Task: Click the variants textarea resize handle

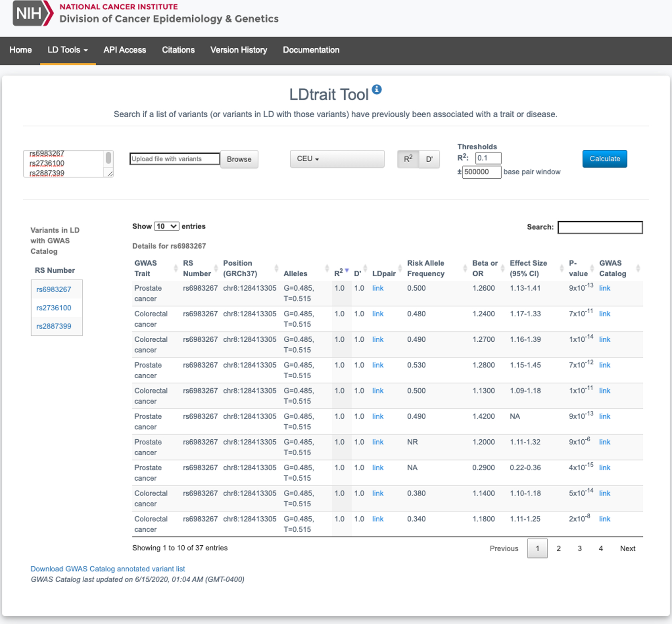Action: coord(110,173)
